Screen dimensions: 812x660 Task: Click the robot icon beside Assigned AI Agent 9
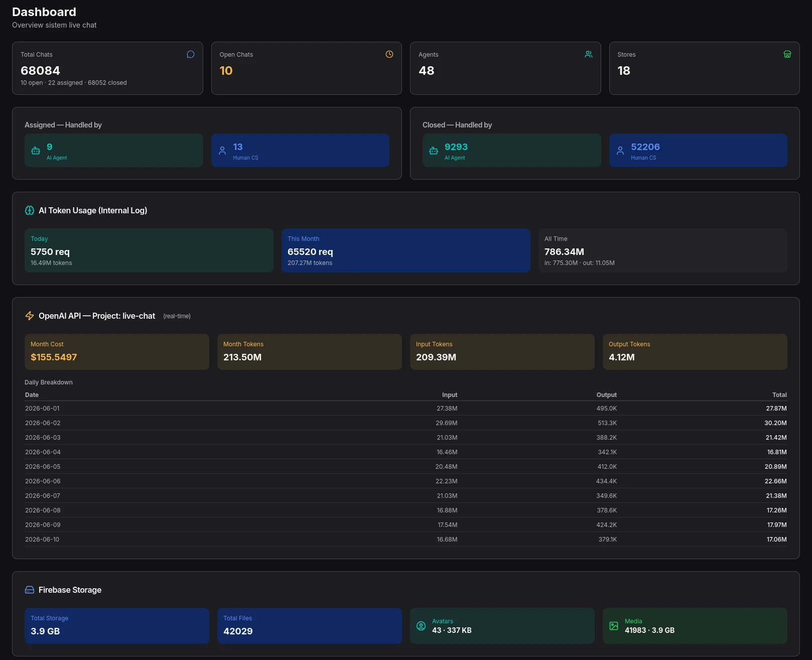point(36,151)
